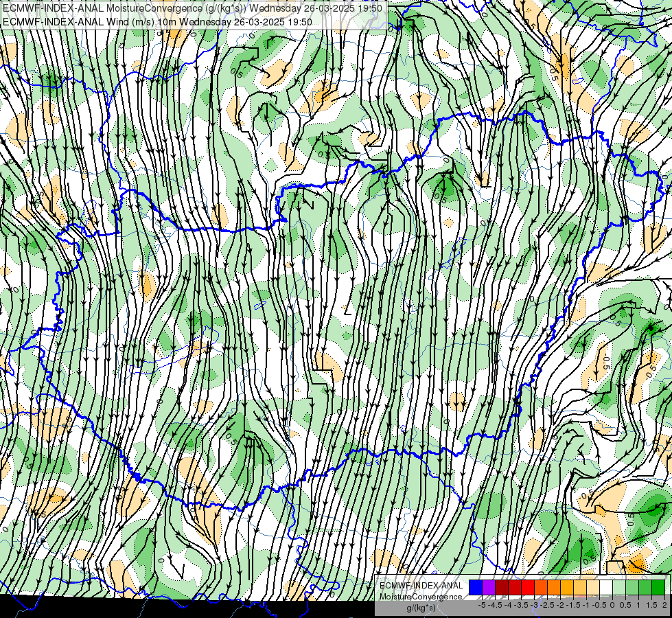This screenshot has width=672, height=618.
Task: Click the 2 value at the legend scale end
Action: click(664, 605)
